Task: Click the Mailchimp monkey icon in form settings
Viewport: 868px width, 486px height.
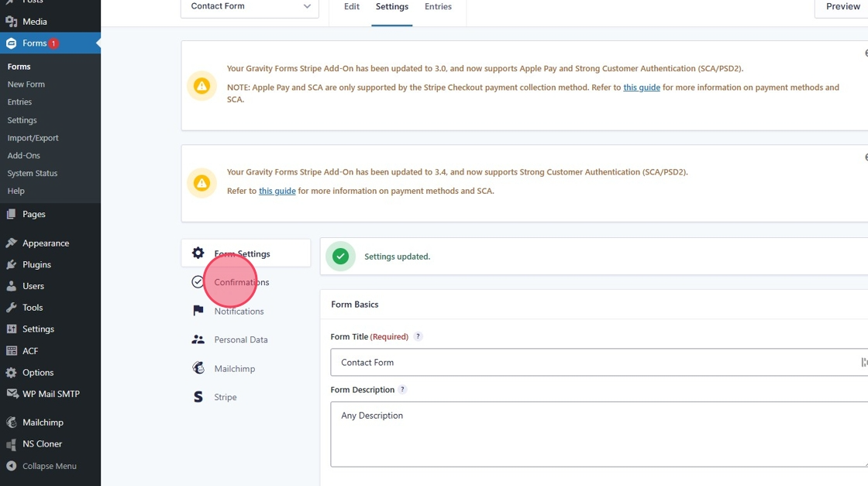Action: tap(198, 367)
